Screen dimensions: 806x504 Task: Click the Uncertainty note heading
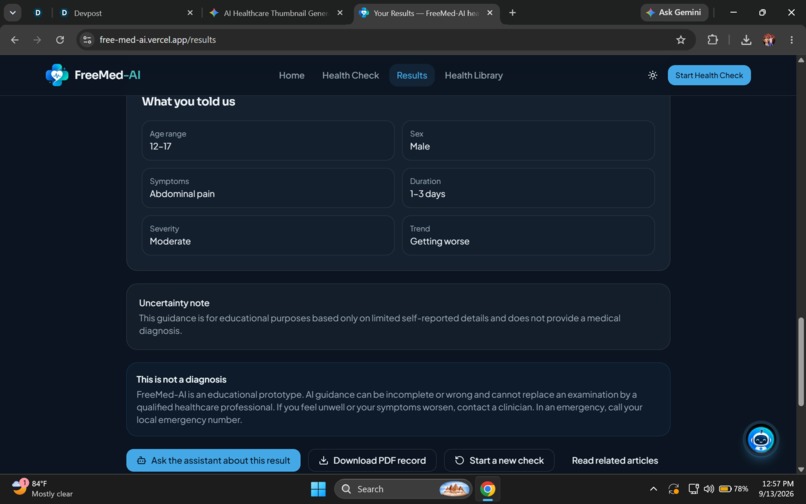[x=174, y=303]
